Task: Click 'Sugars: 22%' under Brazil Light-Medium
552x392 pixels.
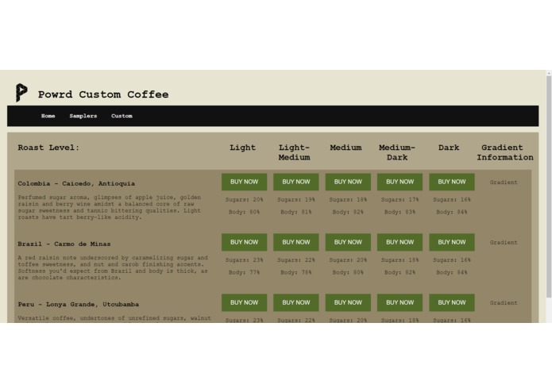Action: 296,260
